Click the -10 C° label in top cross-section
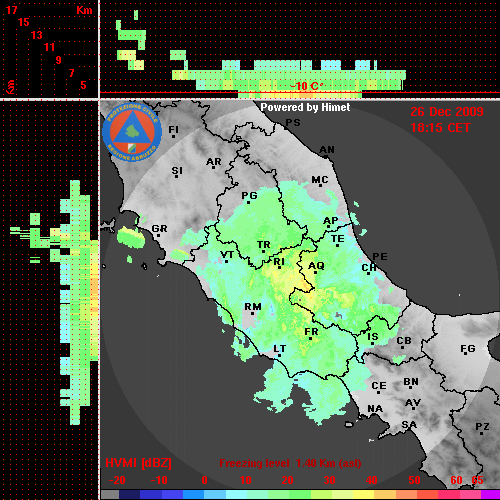The width and height of the screenshot is (500, 500). [x=306, y=86]
